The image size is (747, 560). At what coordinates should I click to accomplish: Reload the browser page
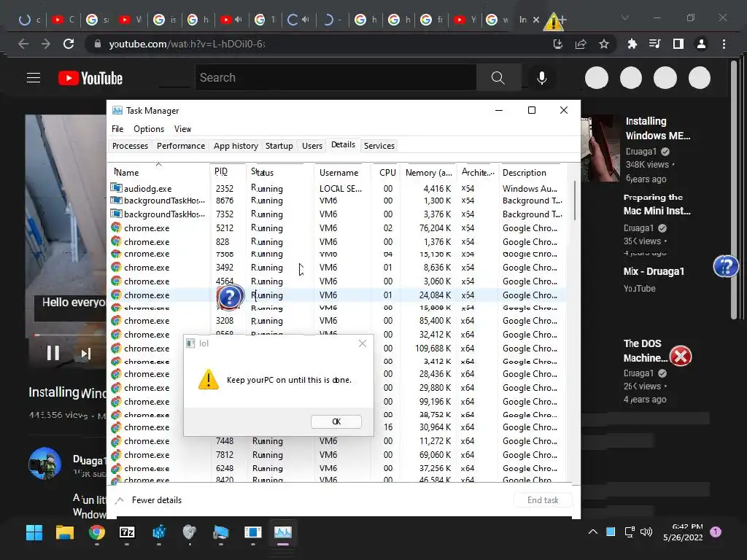click(69, 44)
